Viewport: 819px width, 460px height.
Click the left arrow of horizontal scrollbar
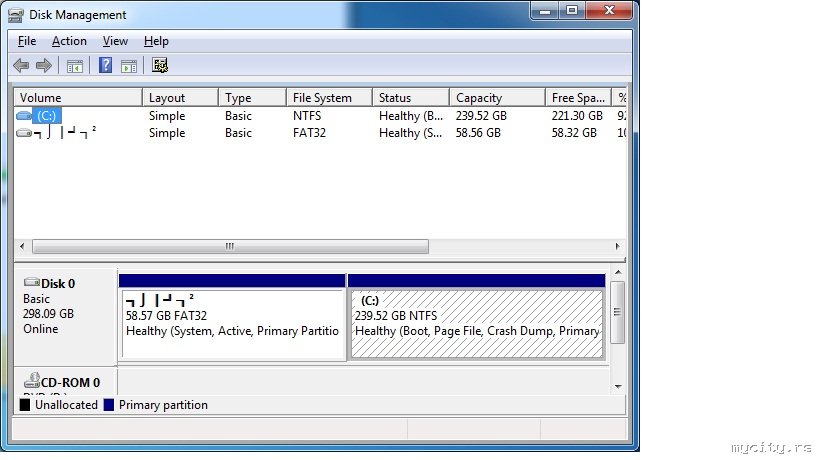coord(22,246)
